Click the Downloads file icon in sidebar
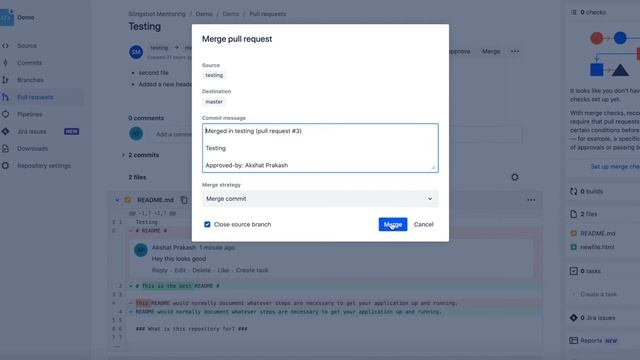 5,149
